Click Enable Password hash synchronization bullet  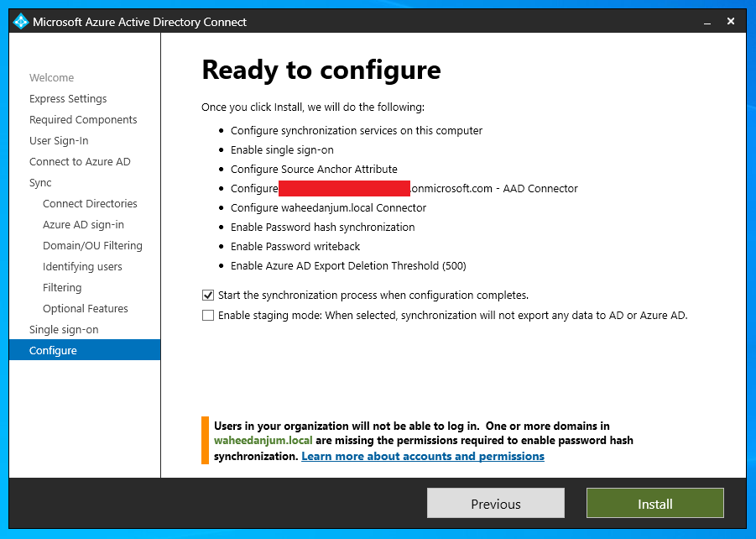pos(322,228)
